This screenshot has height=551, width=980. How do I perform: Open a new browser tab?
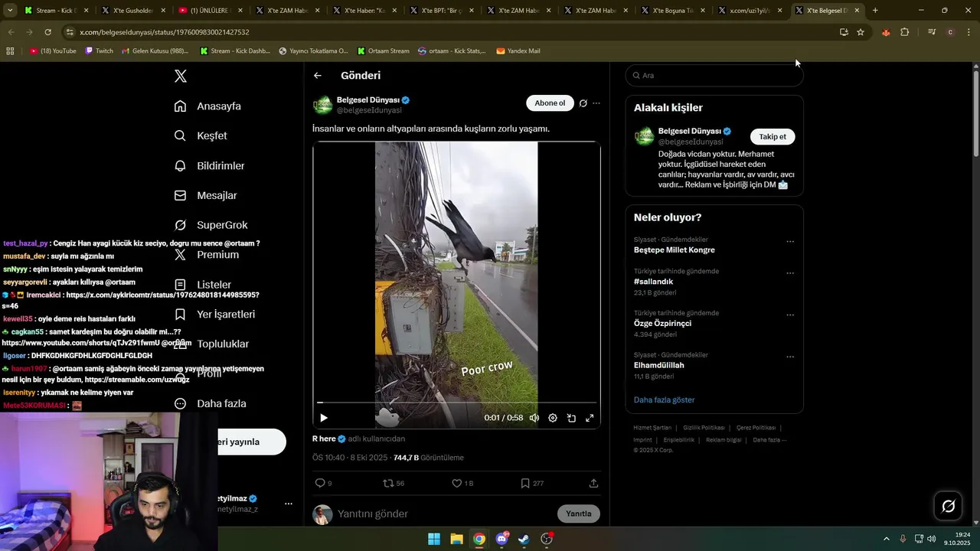(x=875, y=11)
